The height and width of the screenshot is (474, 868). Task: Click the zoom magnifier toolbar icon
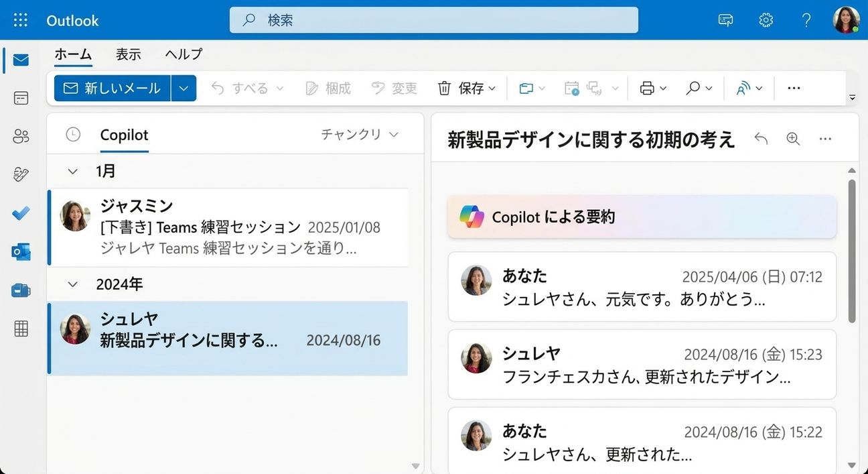693,88
